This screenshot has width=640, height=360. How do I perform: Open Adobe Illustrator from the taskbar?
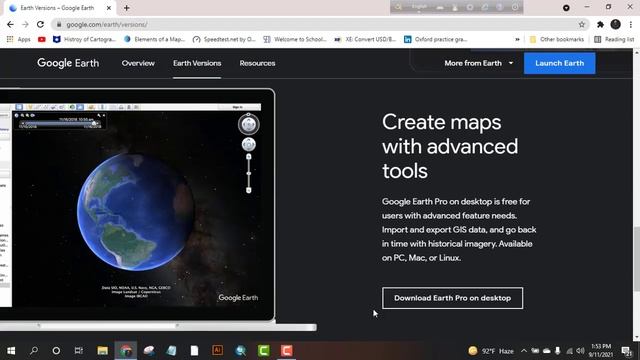tap(218, 350)
